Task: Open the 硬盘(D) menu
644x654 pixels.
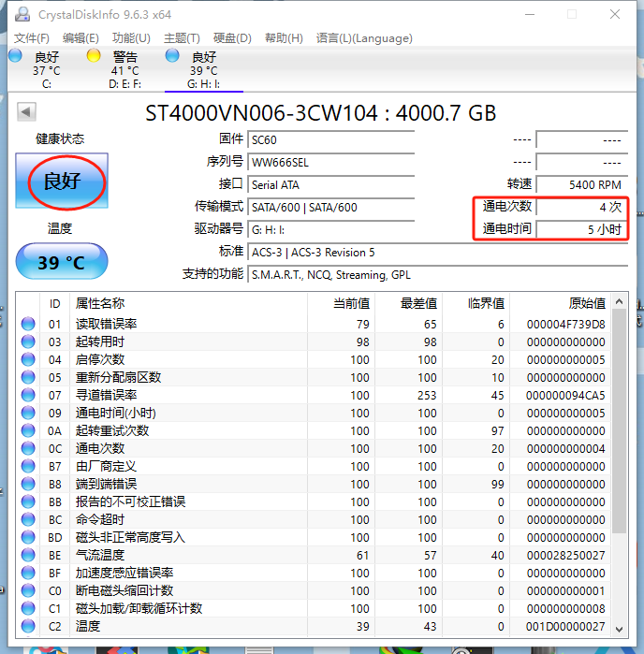Action: [x=232, y=38]
